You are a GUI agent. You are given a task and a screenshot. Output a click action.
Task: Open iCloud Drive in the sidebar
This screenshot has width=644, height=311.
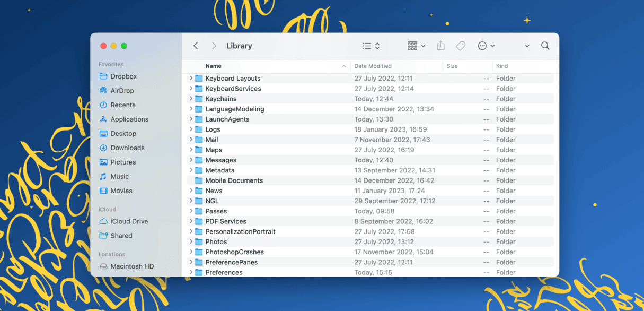[x=123, y=221]
